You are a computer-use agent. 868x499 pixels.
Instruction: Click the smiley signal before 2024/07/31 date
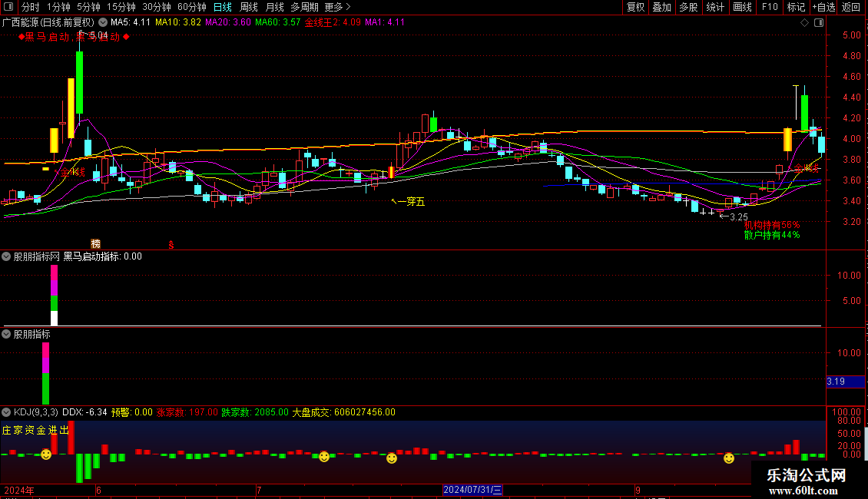coord(392,458)
